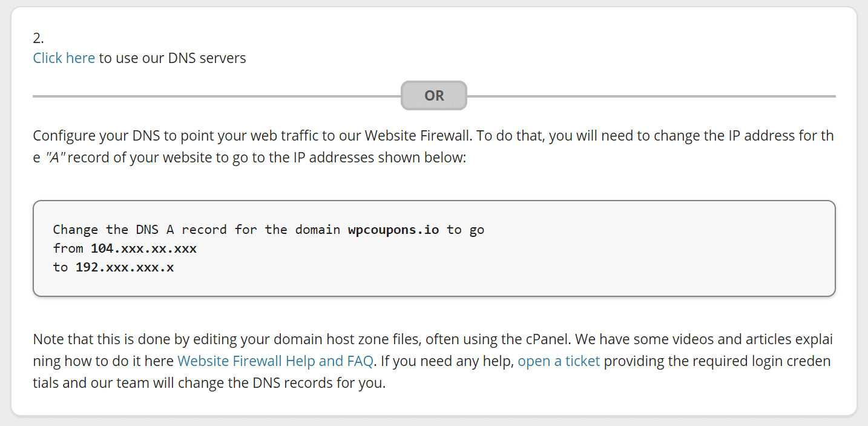
Task: Click the 104.xxx.xx.xxx source IP address
Action: coord(143,248)
